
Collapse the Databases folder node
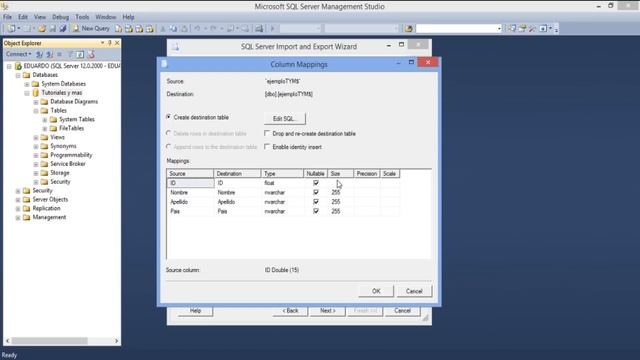coord(18,75)
